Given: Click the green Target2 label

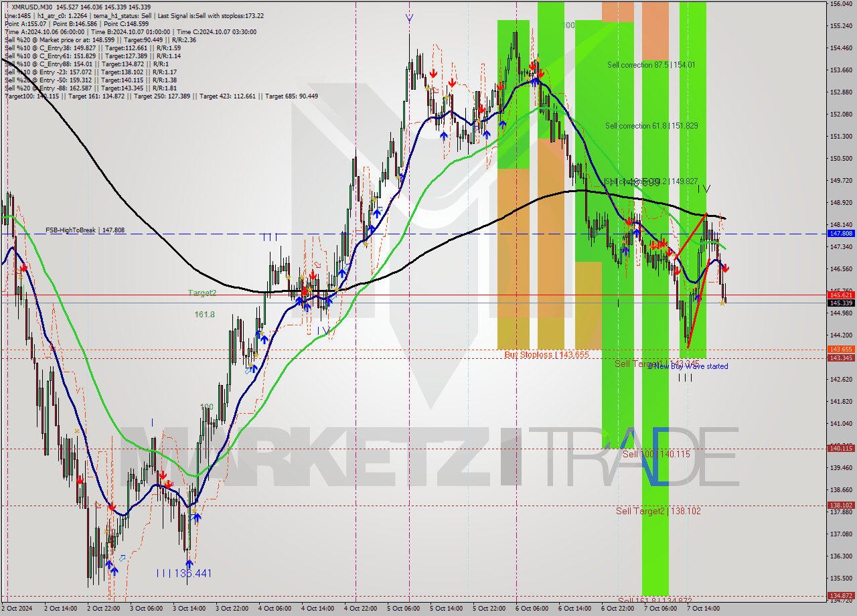Looking at the screenshot, I should [202, 293].
